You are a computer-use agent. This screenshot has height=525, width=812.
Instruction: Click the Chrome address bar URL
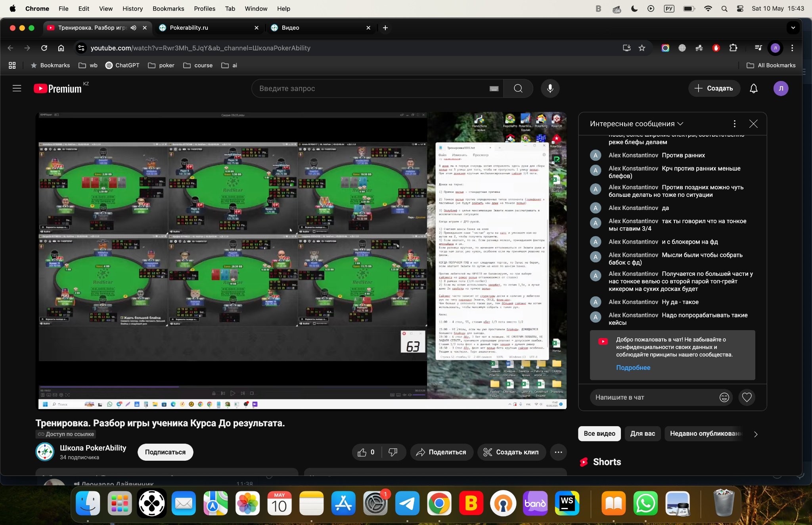point(200,48)
